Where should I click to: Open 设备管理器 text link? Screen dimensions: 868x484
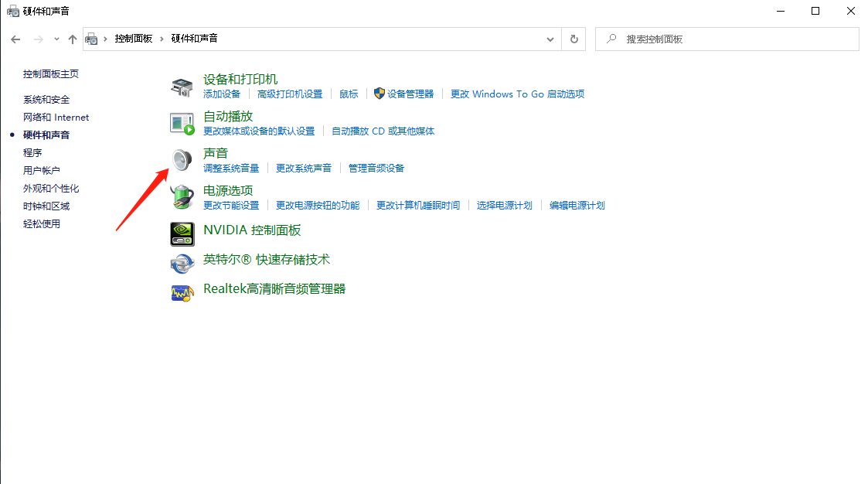coord(410,94)
